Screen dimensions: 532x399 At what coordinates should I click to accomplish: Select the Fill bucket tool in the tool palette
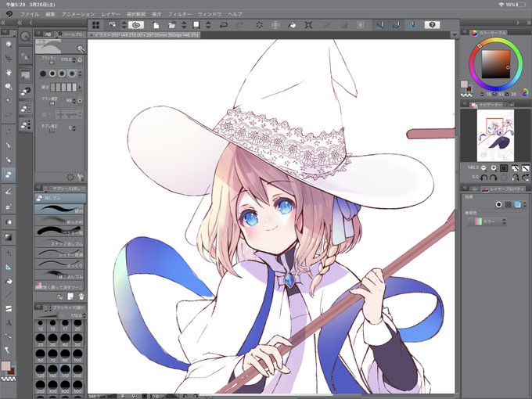pos(9,281)
